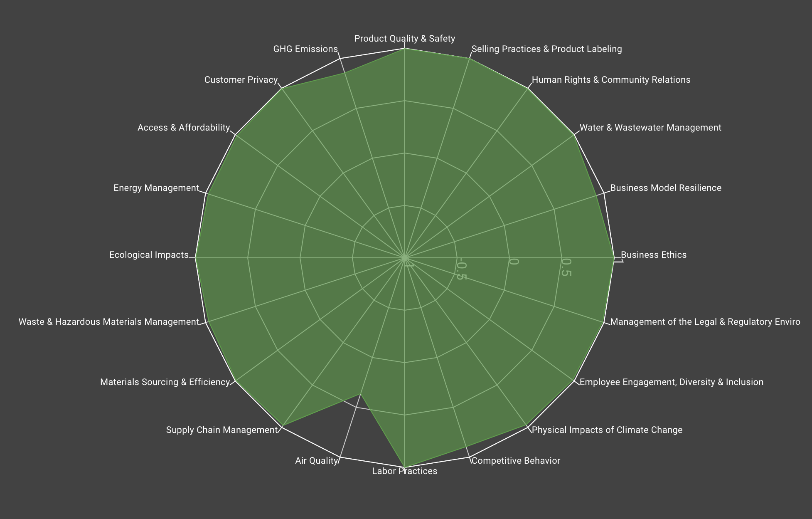Viewport: 812px width, 519px height.
Task: Select the Business Model Resilience category
Action: [665, 188]
